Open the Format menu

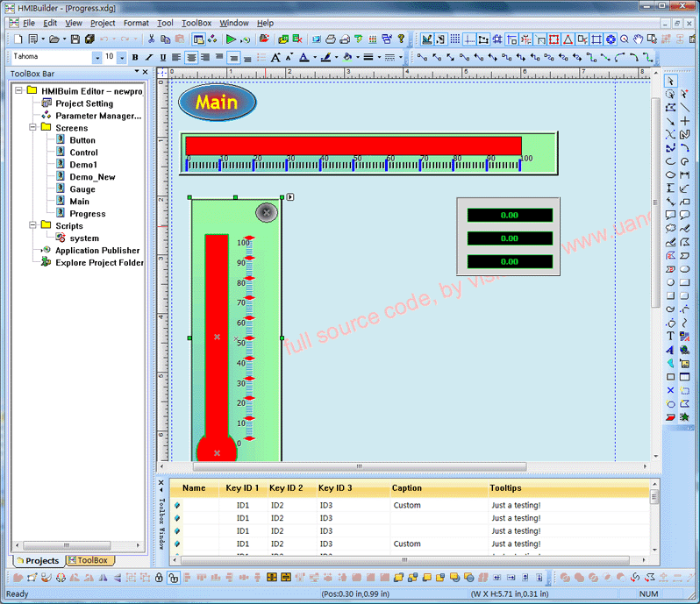point(136,23)
